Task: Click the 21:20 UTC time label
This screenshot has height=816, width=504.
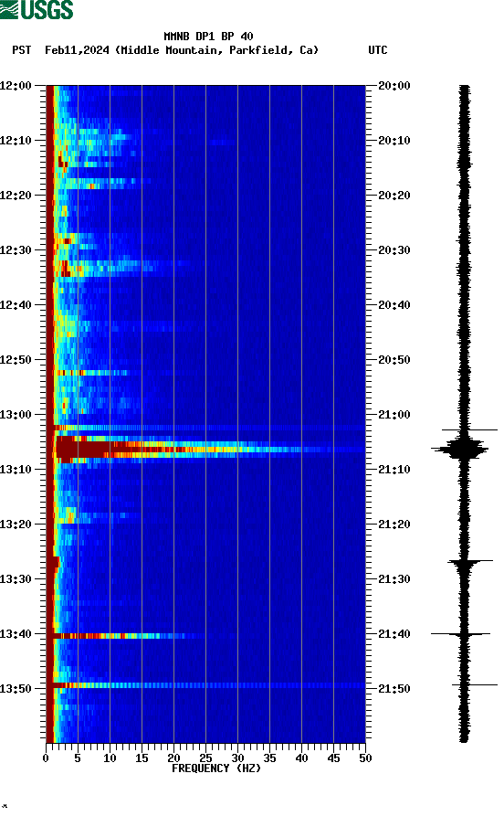Action: coord(394,525)
